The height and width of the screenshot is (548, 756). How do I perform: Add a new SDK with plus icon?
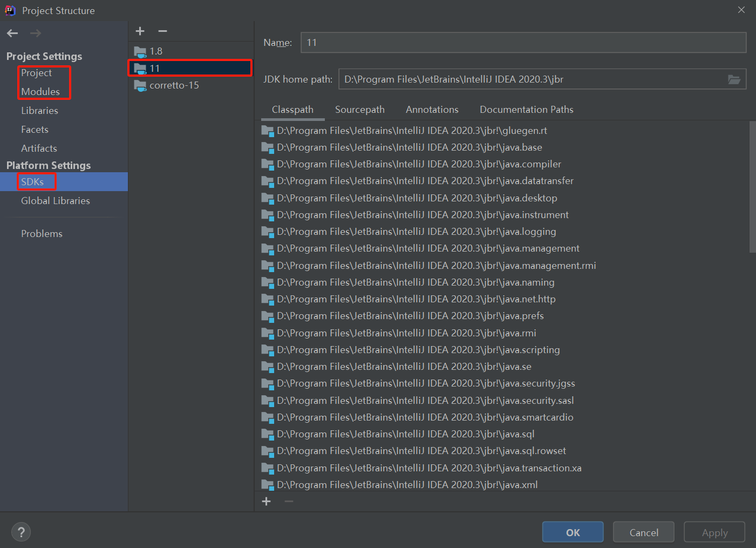(x=140, y=31)
